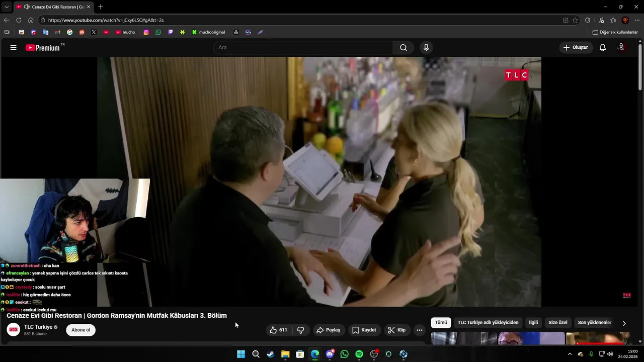The width and height of the screenshot is (644, 362).
Task: Open the YouTube hamburger guide menu
Action: [14, 48]
